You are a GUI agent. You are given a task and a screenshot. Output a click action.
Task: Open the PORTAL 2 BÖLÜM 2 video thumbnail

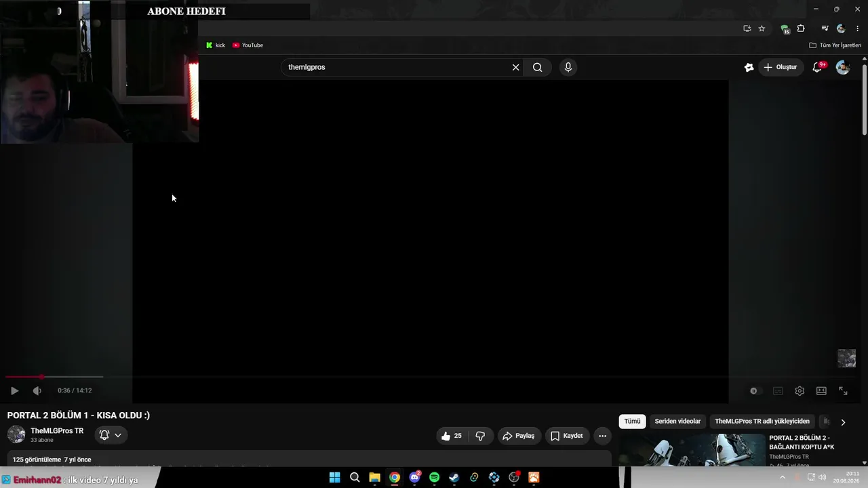pyautogui.click(x=692, y=451)
